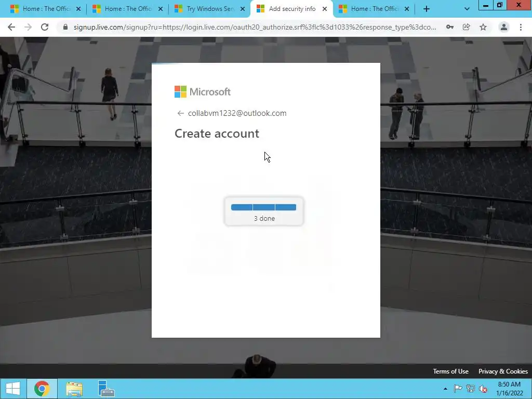This screenshot has width=532, height=399.
Task: Share this page icon
Action: point(467,27)
